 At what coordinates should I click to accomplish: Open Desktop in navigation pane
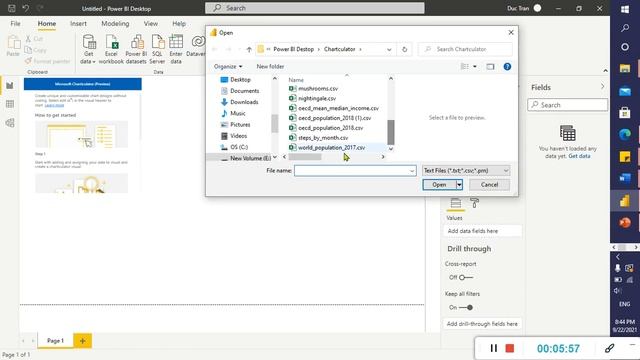pos(240,80)
